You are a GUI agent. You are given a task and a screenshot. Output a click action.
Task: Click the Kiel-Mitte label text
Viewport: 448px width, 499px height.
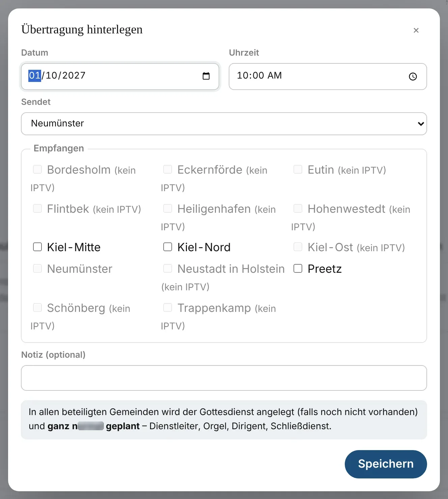tap(74, 247)
